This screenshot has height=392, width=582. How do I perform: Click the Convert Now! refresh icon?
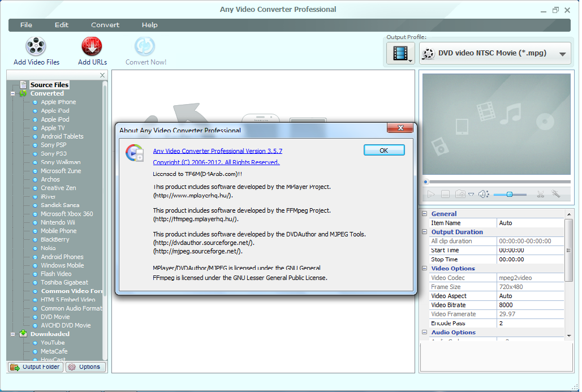145,46
